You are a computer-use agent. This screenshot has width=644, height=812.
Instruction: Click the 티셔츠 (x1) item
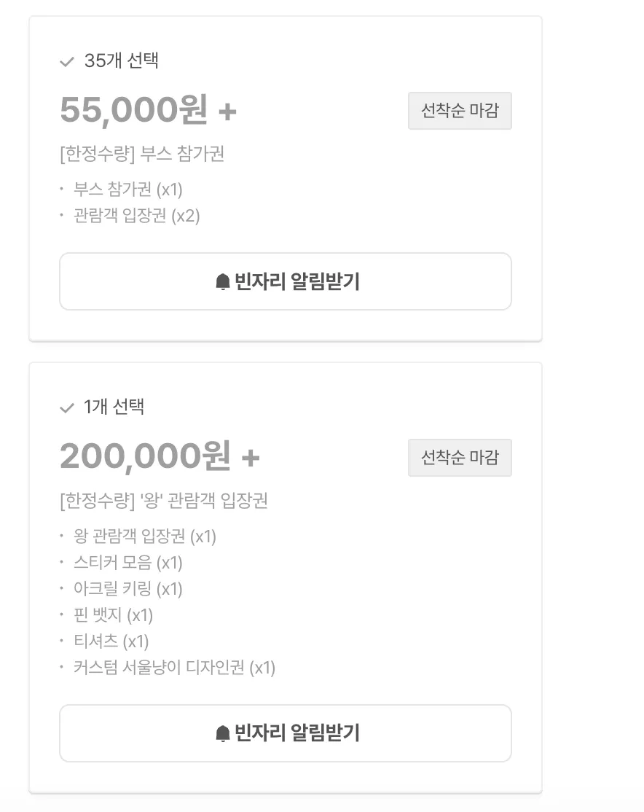[x=111, y=641]
